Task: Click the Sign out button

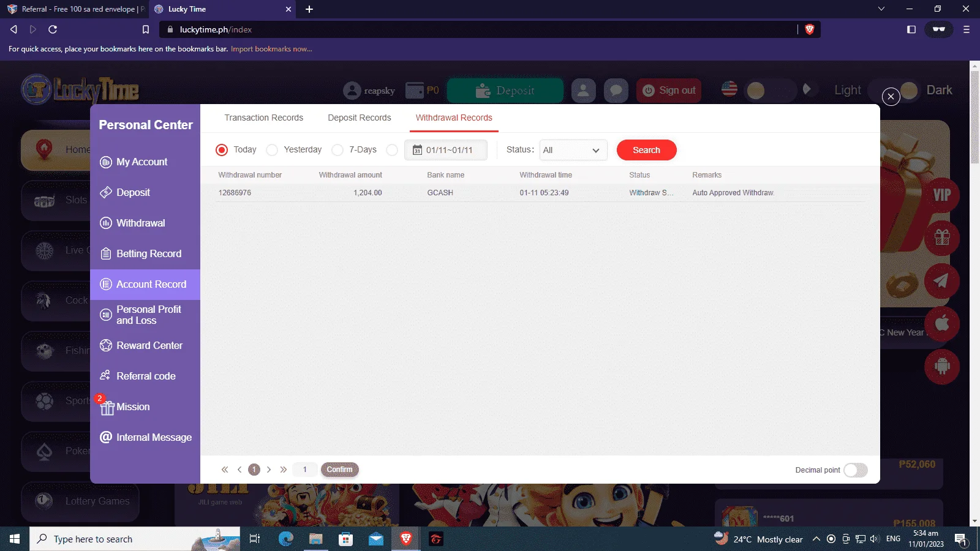Action: (669, 91)
